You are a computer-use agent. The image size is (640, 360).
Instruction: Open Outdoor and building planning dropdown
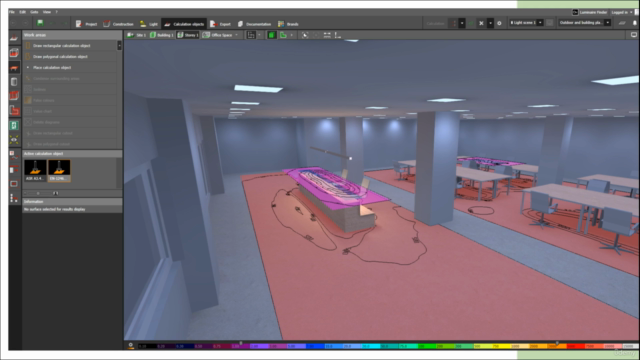tap(584, 23)
